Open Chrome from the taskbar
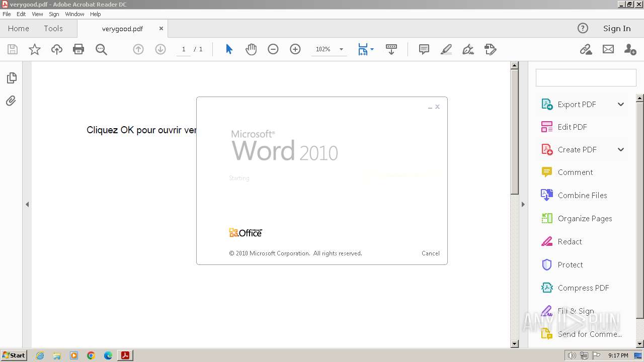This screenshot has height=362, width=644. click(91, 355)
